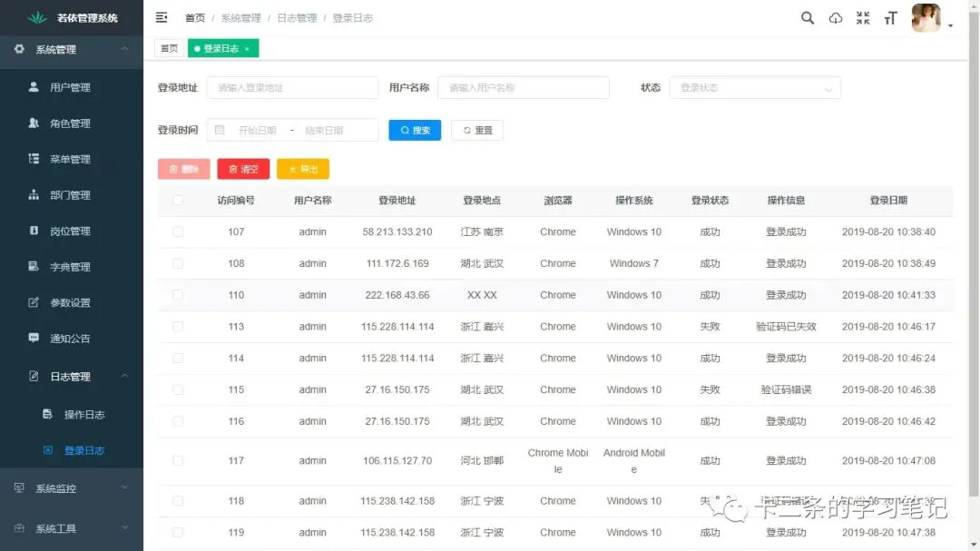Click the 系统监控 monitor icon

click(19, 487)
